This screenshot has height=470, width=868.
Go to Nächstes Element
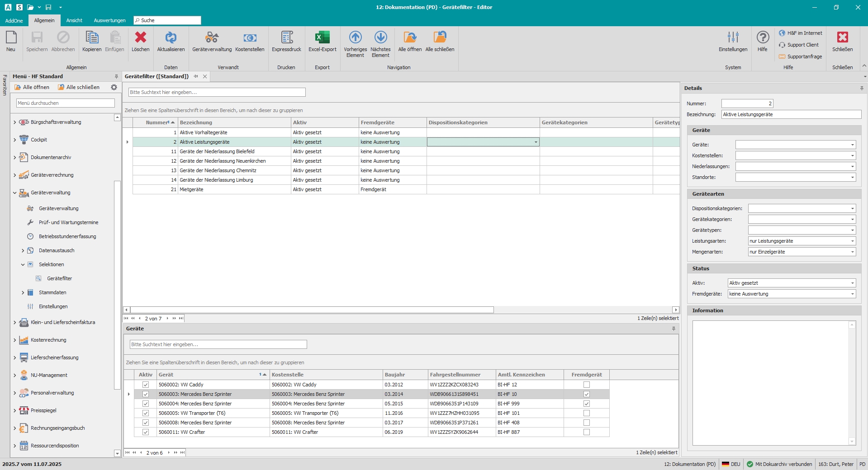pos(380,38)
